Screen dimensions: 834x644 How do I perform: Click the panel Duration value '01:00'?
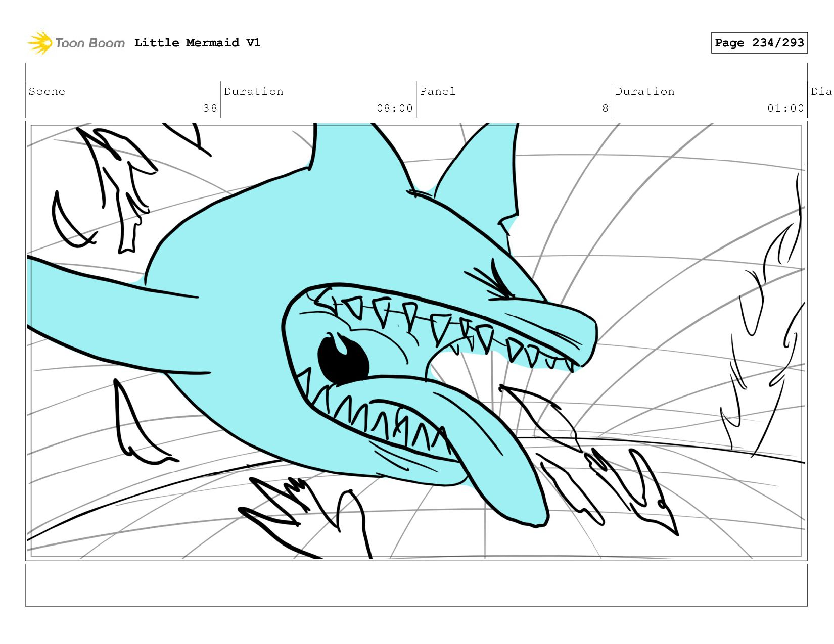coord(785,108)
